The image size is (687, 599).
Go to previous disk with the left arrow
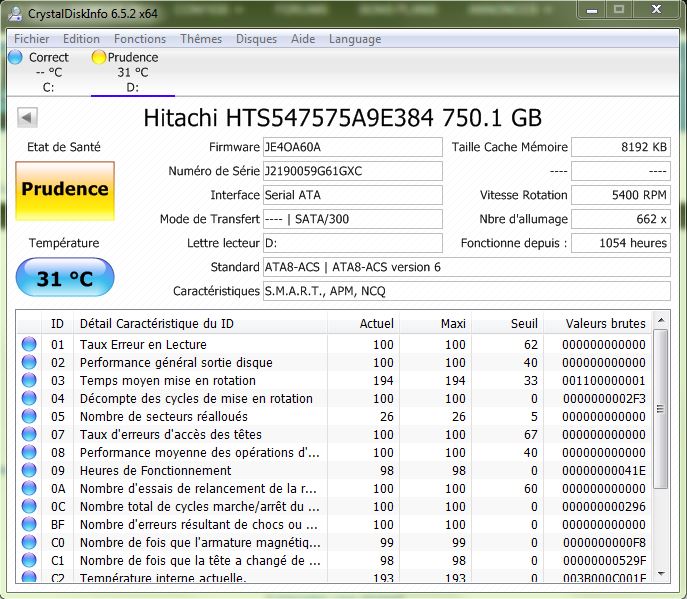tap(27, 117)
